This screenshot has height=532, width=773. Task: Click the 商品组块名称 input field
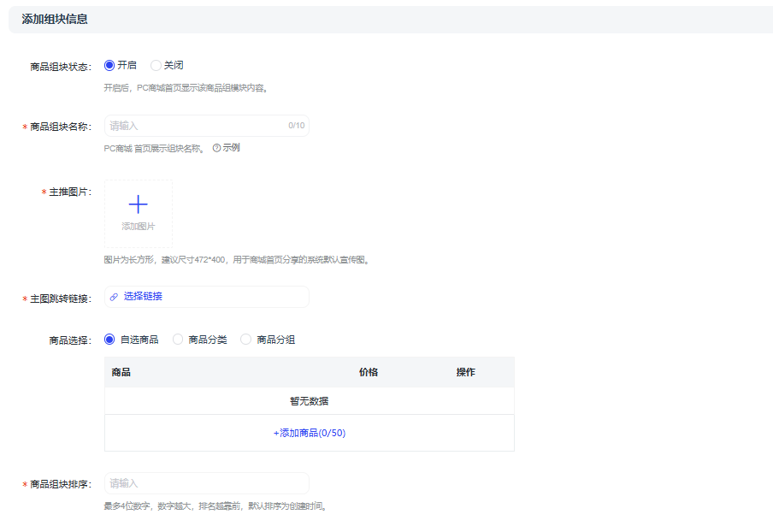tap(197, 126)
